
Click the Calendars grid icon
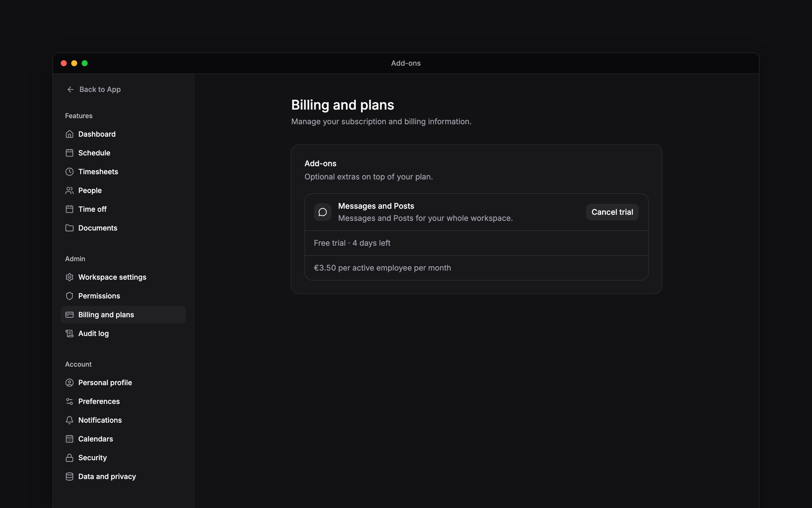tap(70, 439)
